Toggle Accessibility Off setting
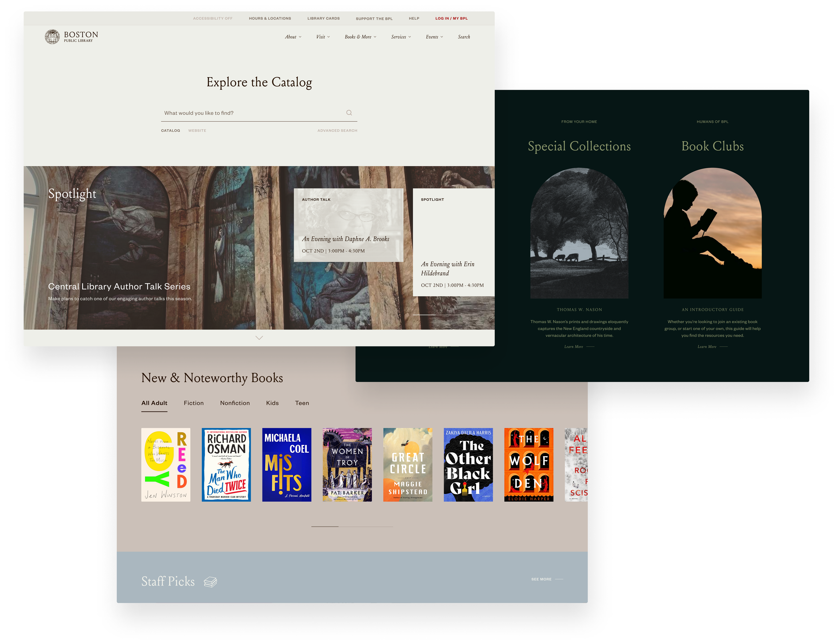 pos(212,18)
